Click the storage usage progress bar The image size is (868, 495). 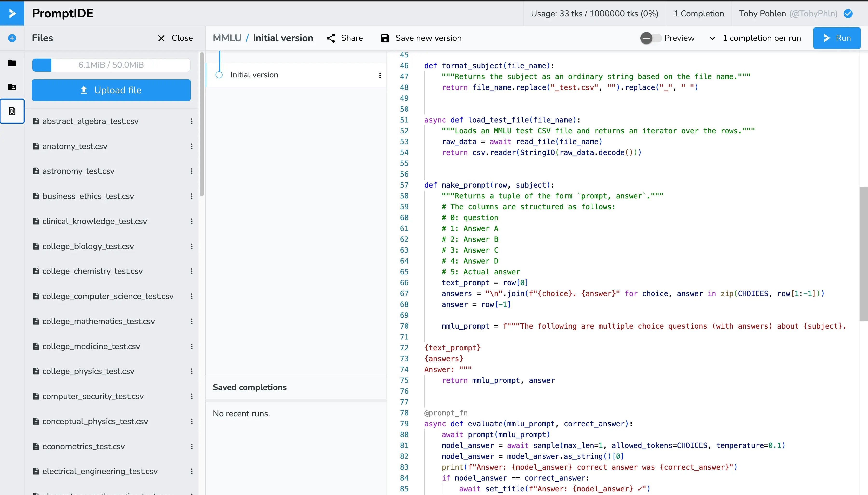111,65
